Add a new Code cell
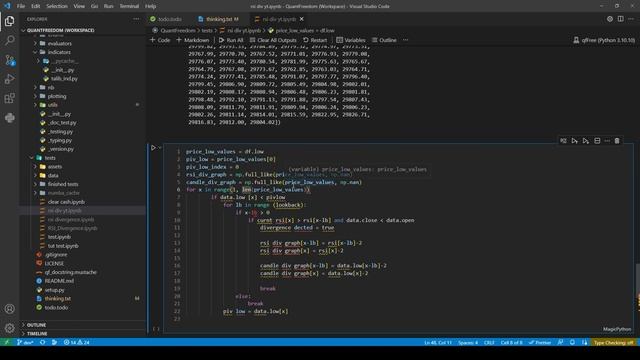 [x=160, y=40]
